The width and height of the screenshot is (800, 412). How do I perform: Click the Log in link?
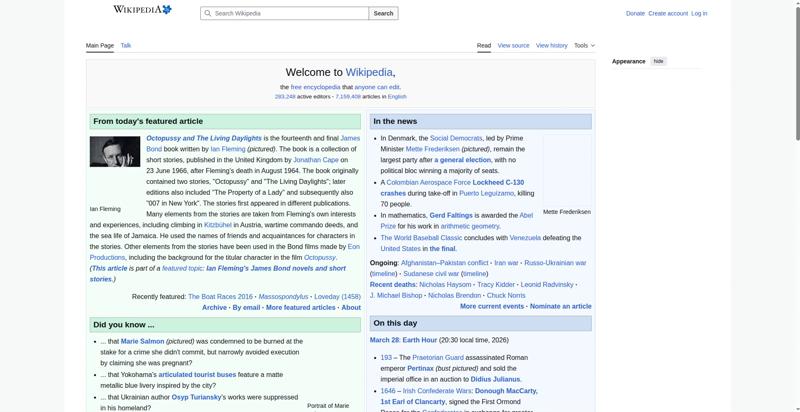coord(699,13)
